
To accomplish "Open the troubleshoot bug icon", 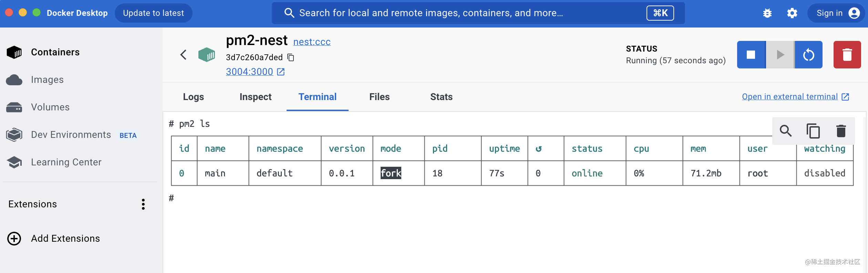I will click(767, 13).
